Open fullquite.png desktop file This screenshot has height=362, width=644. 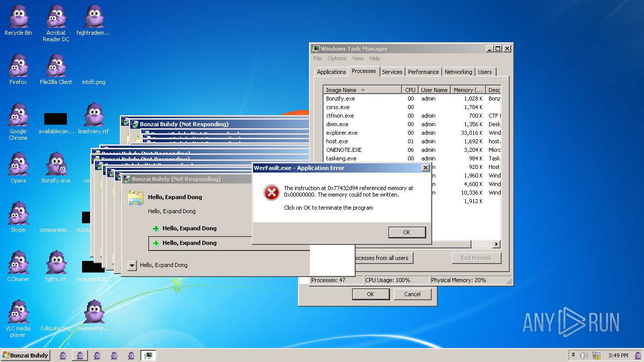(56, 328)
